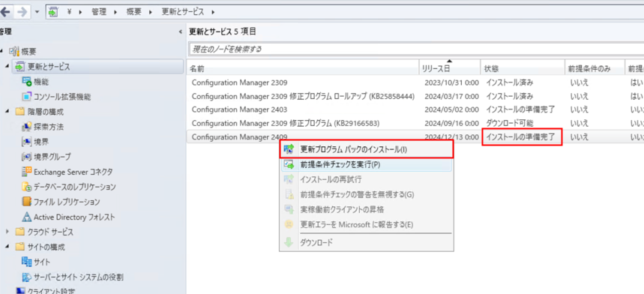This screenshot has height=294, width=644.
Task: Focus the 現在のノードを検索する search box
Action: pos(416,49)
